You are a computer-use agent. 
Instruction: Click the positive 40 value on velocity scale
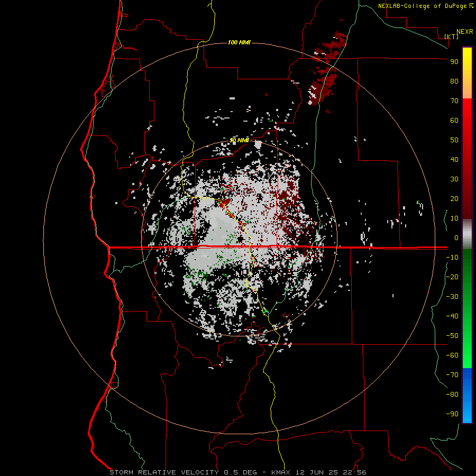(454, 159)
